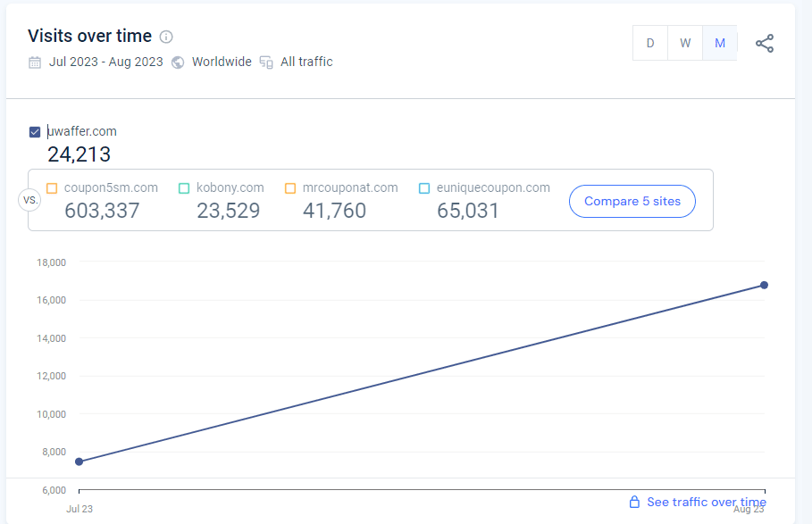Click the 18,000 y-axis label
Viewport: 812px width, 524px height.
51,262
